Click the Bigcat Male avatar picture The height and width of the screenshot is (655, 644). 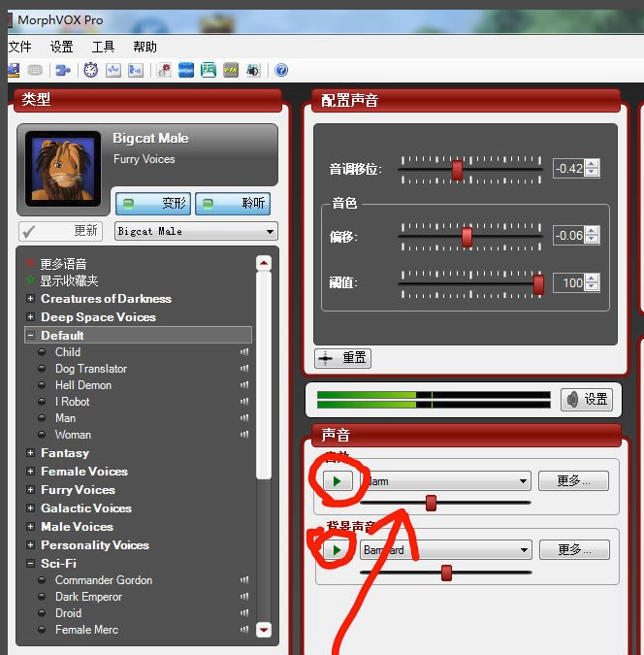pyautogui.click(x=63, y=169)
